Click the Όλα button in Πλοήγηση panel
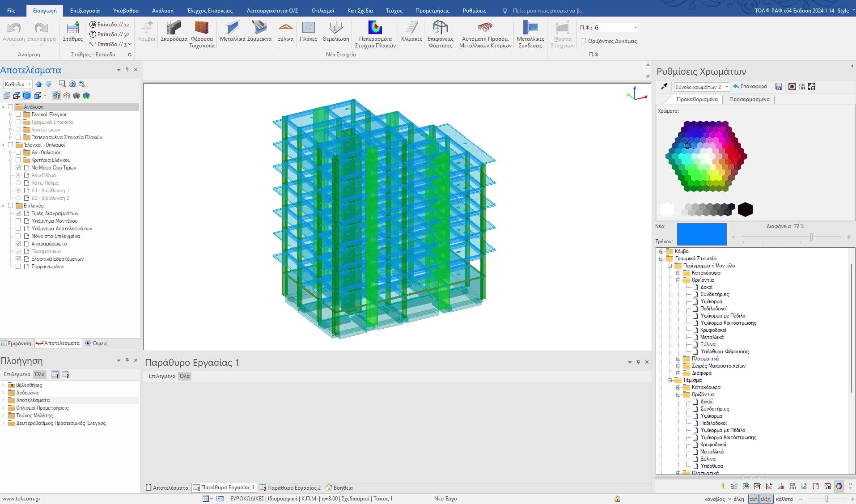This screenshot has width=856, height=504. point(40,374)
